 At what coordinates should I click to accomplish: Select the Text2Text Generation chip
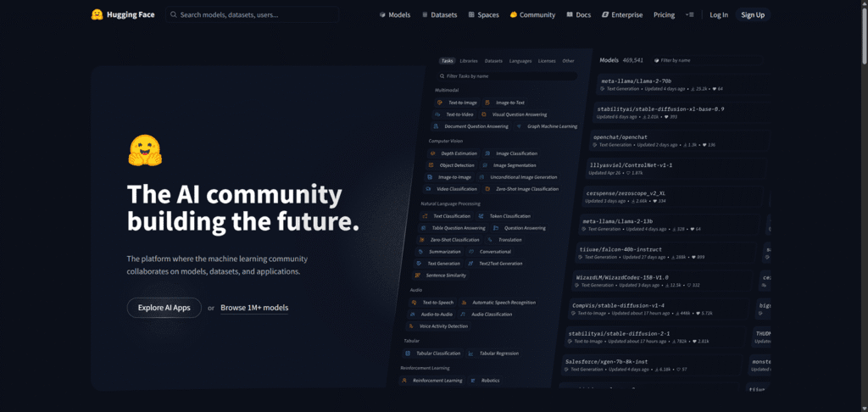coord(495,264)
